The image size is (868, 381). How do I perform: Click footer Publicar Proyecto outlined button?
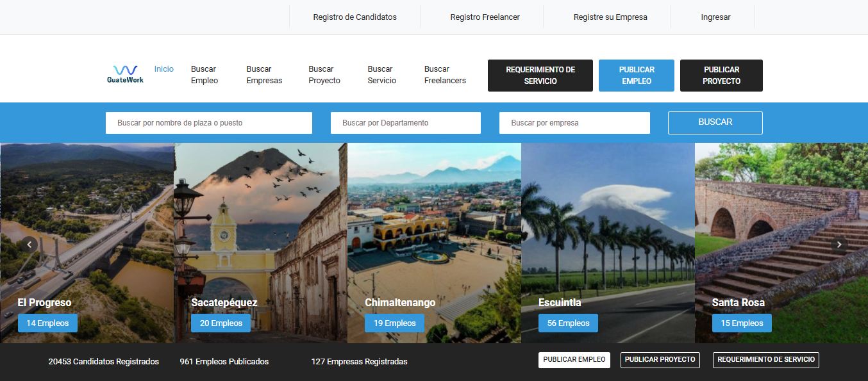[660, 360]
